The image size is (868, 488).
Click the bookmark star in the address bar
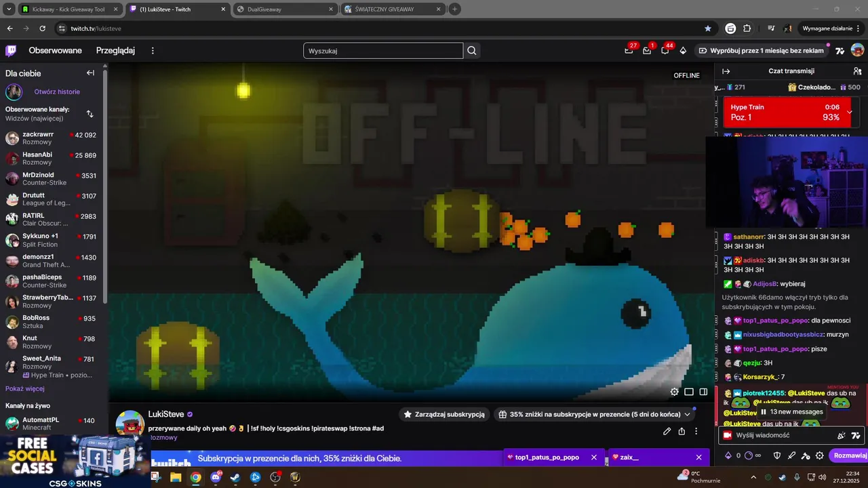click(x=708, y=28)
